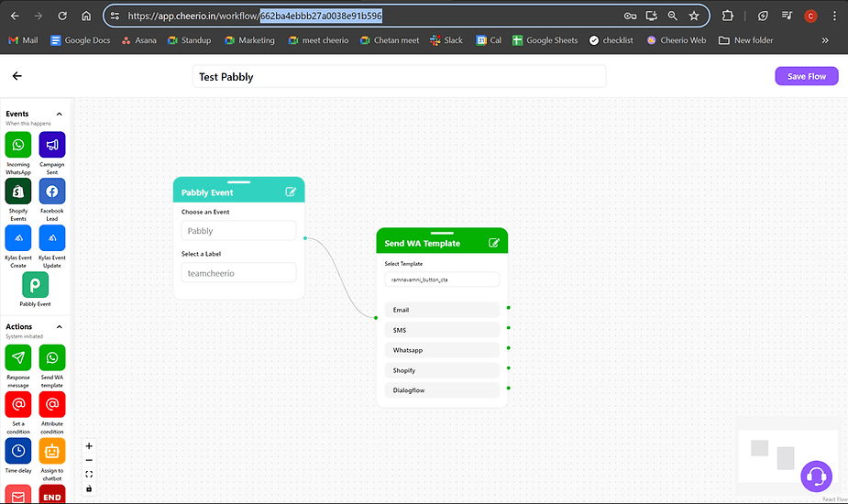Open browser zoom magnifier icon
This screenshot has height=504, width=848.
pos(672,16)
